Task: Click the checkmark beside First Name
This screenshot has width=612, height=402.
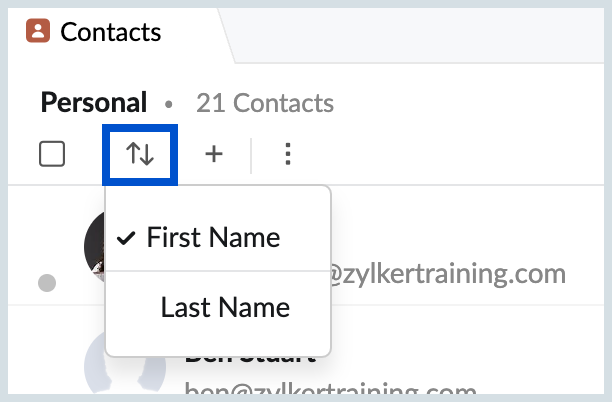Action: pyautogui.click(x=126, y=238)
